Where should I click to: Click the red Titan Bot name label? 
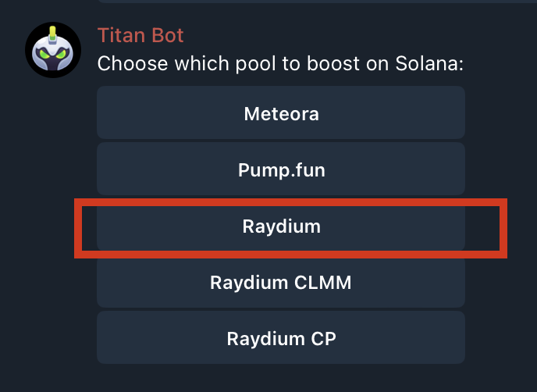pos(140,35)
